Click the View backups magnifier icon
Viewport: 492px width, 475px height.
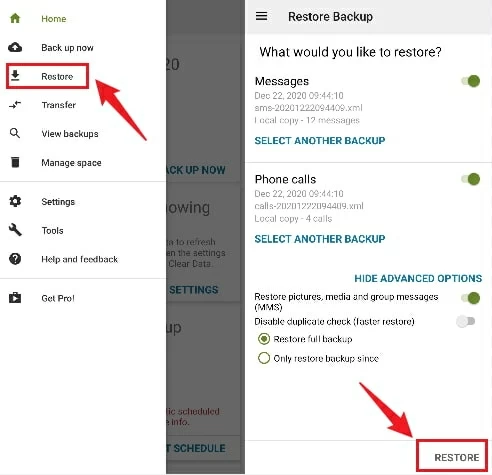pyautogui.click(x=15, y=133)
